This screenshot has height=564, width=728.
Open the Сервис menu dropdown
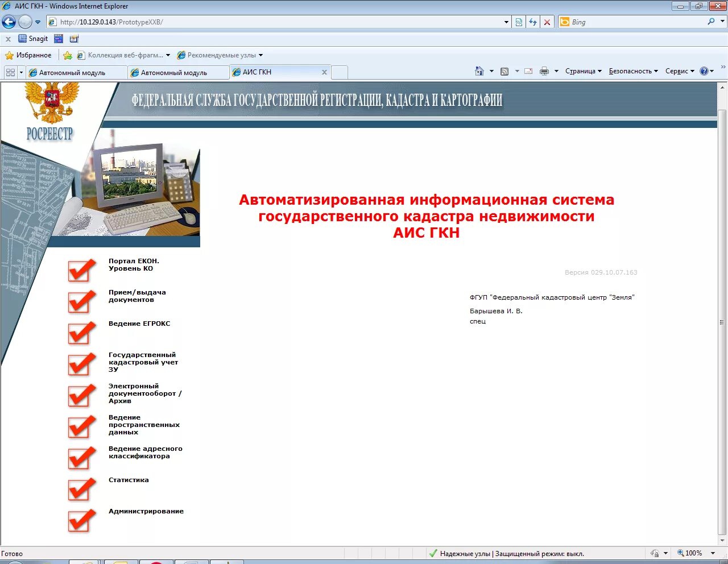680,71
